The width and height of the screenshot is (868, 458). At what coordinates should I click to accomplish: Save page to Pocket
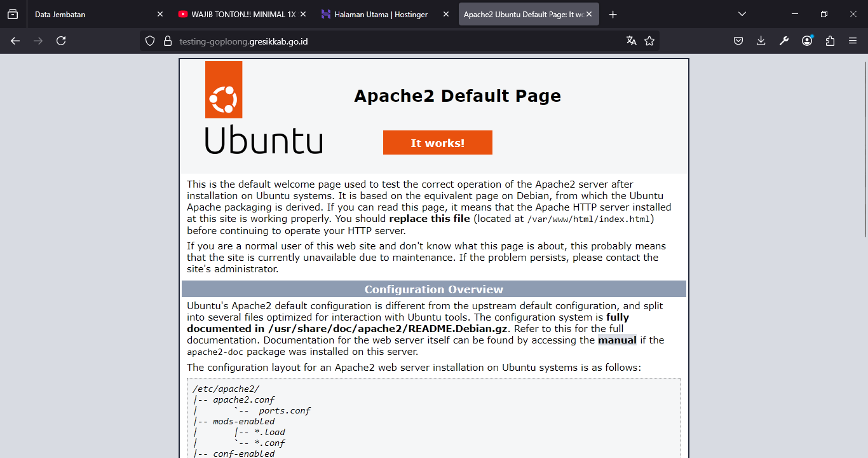point(738,41)
